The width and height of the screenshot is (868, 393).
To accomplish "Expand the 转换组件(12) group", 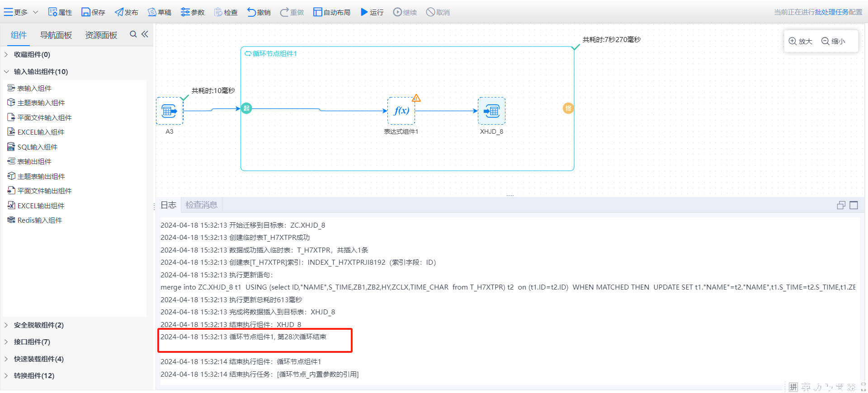I will coord(34,375).
